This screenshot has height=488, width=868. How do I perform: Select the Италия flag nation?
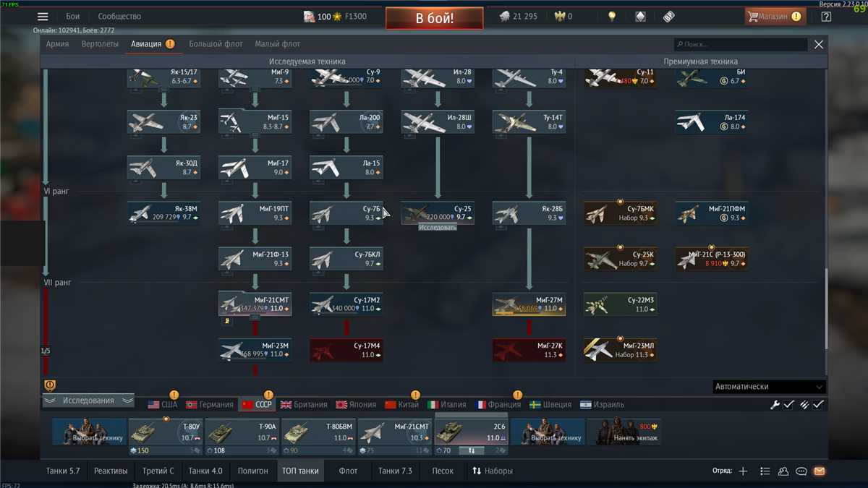[x=447, y=405]
